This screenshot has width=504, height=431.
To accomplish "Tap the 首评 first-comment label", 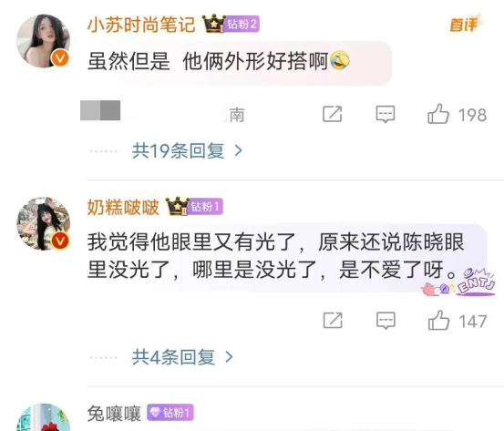I will coord(466,24).
